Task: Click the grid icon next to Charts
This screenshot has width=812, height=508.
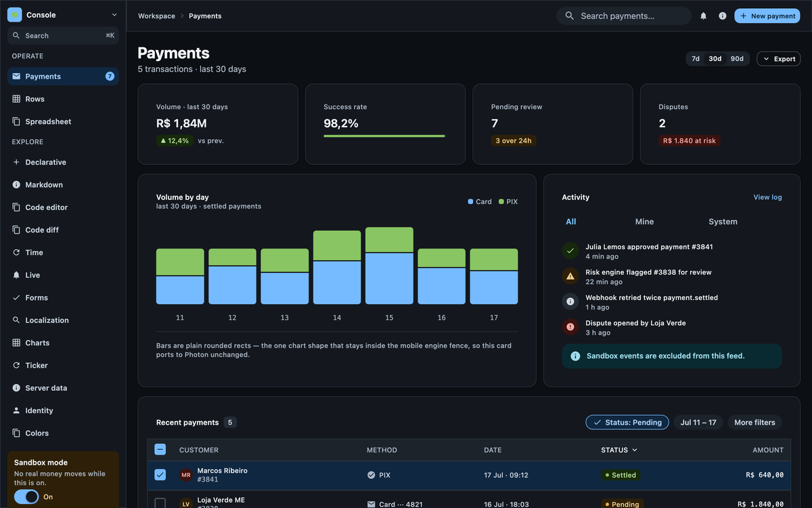Action: point(16,343)
